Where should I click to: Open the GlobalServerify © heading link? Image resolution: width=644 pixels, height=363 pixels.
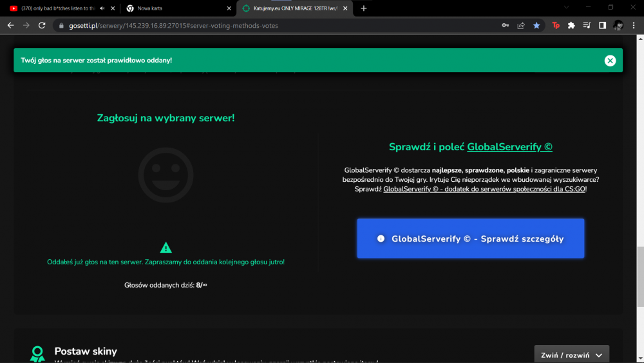[x=509, y=147]
